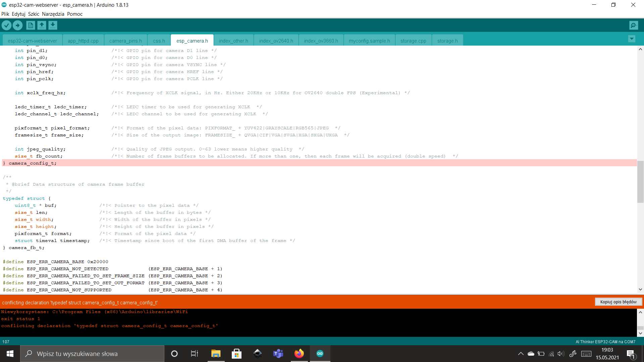644x362 pixels.
Task: Click 'exit status 1' console line
Action: (x=20, y=319)
